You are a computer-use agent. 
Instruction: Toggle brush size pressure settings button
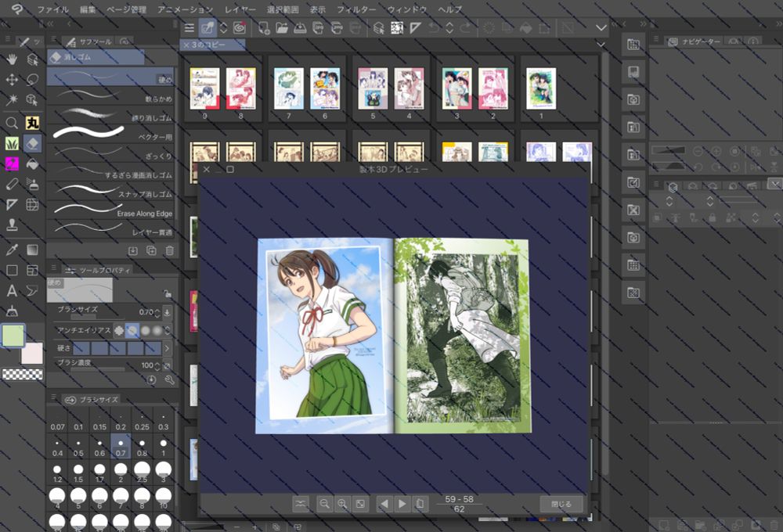(168, 312)
